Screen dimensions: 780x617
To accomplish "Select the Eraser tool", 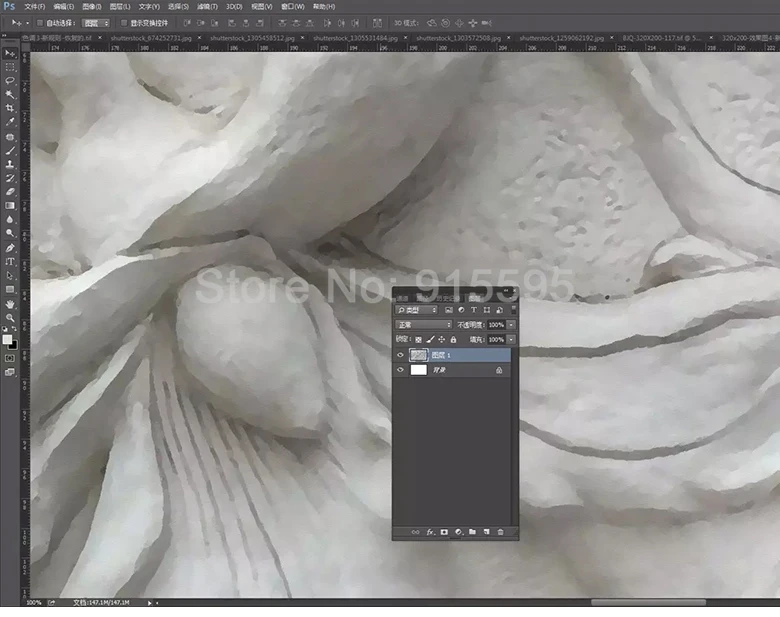I will 10,192.
